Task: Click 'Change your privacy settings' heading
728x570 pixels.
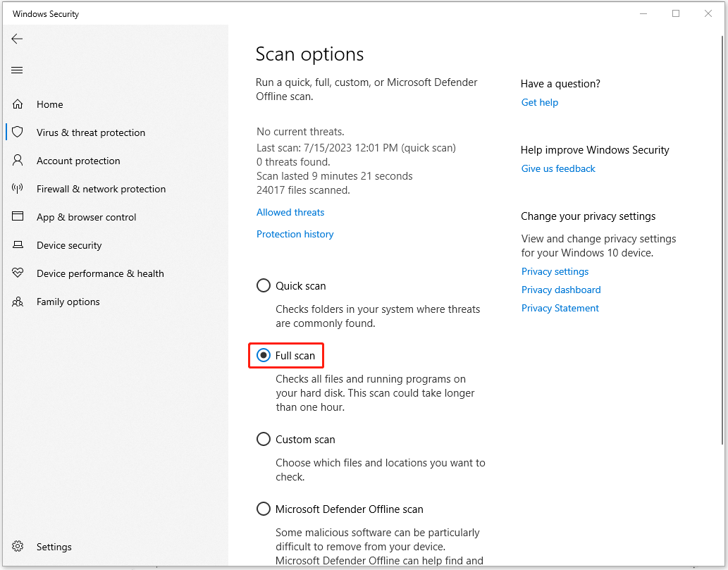Action: pyautogui.click(x=588, y=216)
